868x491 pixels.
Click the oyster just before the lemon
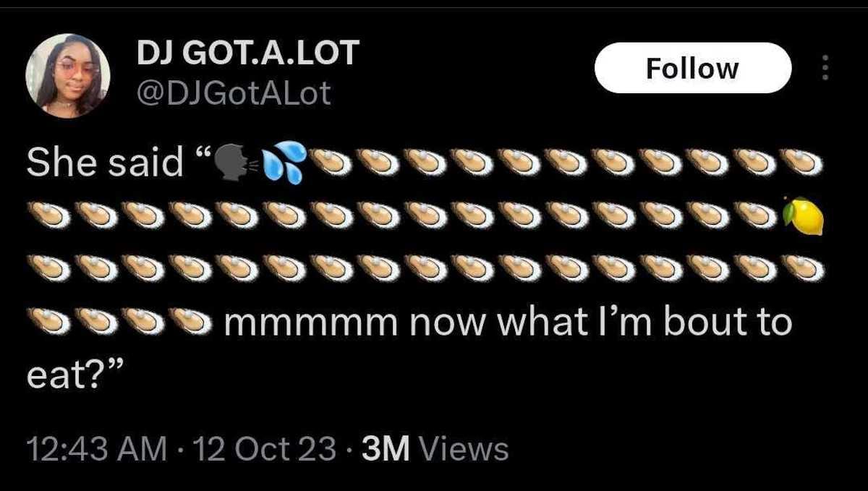[x=755, y=215]
